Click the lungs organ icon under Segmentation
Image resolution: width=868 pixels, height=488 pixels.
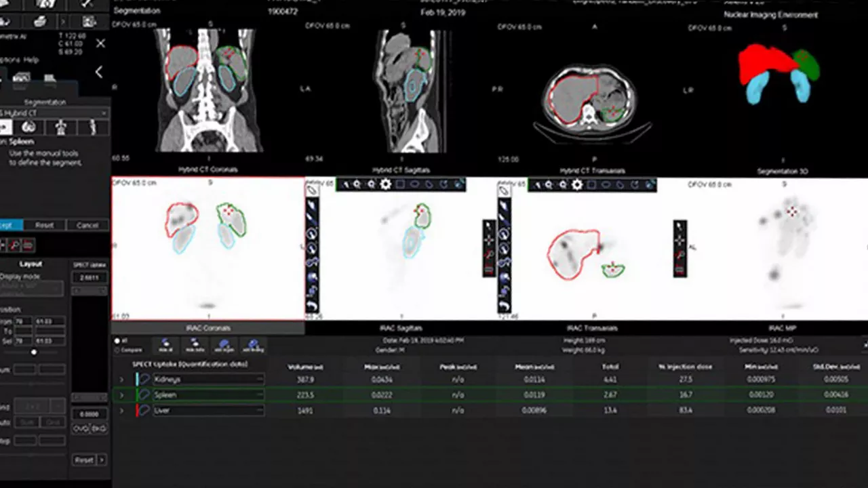28,127
